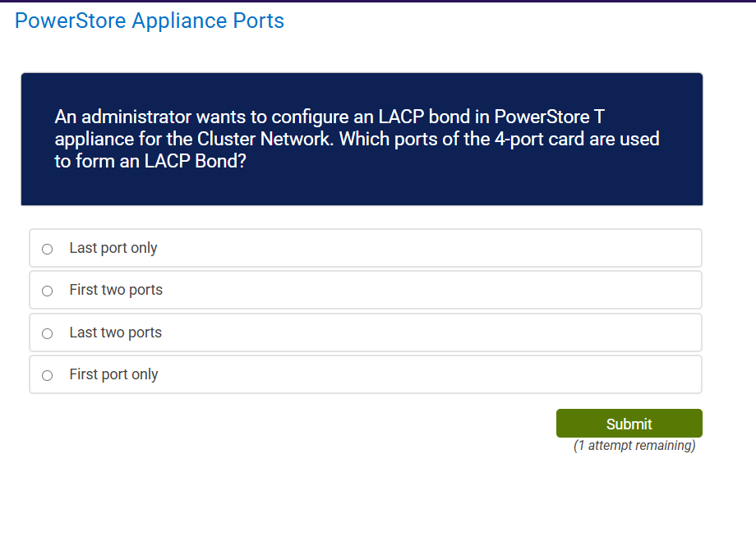Select the "Last two ports" radio button
This screenshot has height=555, width=756.
coord(47,333)
